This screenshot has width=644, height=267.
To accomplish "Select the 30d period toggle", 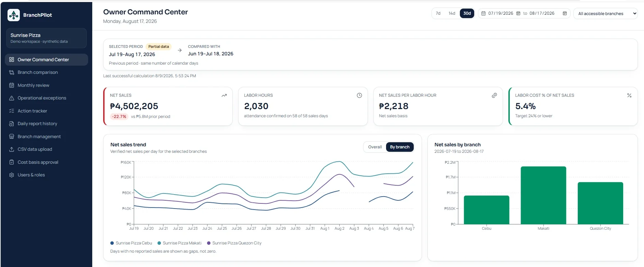I will point(467,13).
